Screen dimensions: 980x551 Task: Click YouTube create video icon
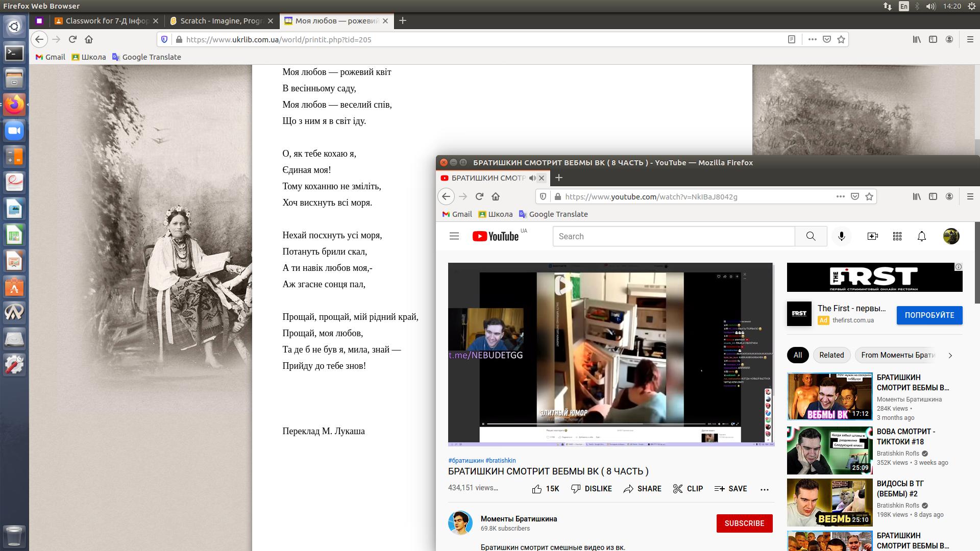pos(873,236)
